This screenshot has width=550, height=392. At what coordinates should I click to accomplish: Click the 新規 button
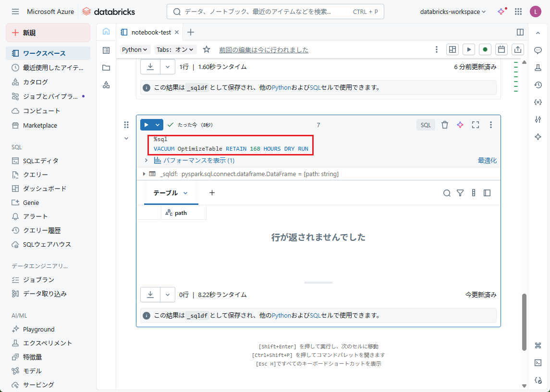tap(48, 33)
